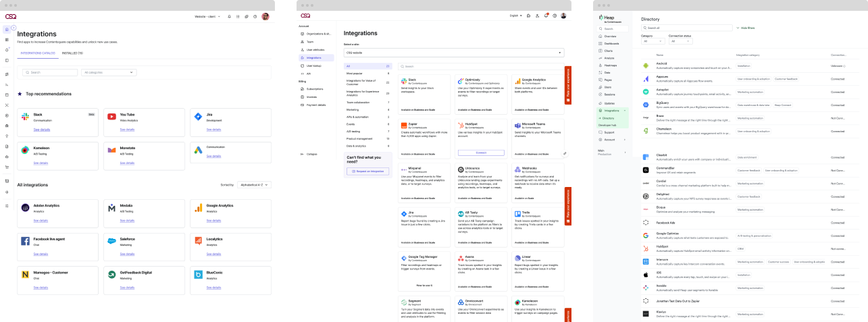The height and width of the screenshot is (322, 868).
Task: Click the Search field in left Integrations catalog
Action: (49, 72)
